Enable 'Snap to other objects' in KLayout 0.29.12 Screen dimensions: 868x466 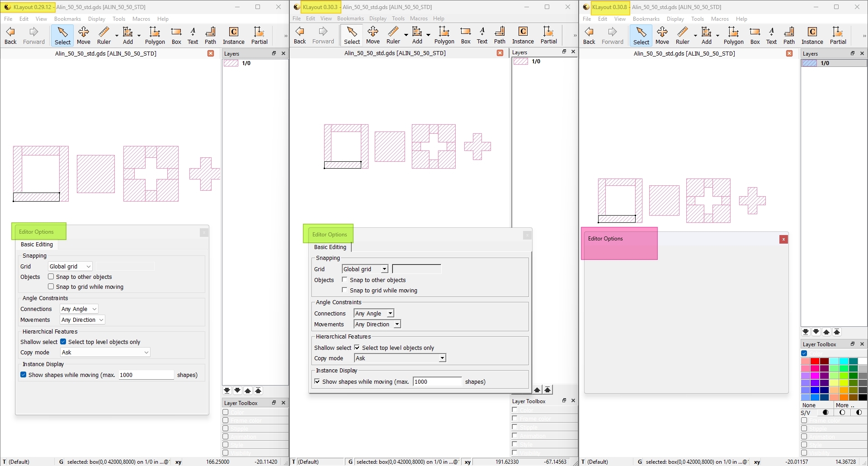(x=51, y=277)
